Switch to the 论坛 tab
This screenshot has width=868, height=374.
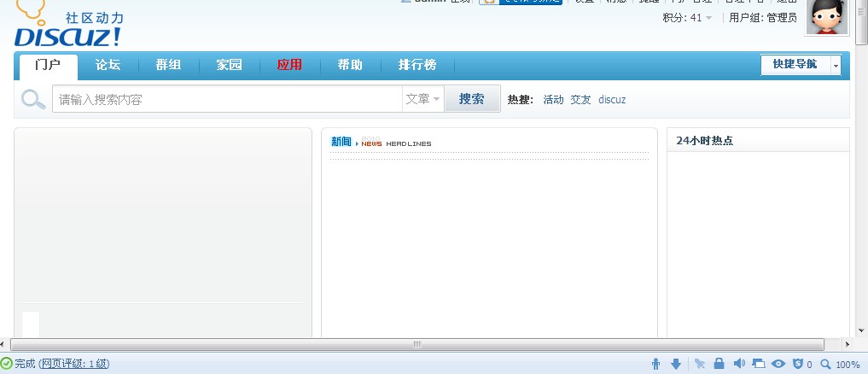108,65
